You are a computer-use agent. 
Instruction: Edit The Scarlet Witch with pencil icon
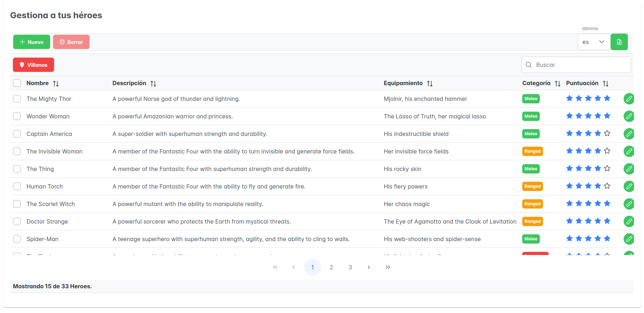pos(629,204)
